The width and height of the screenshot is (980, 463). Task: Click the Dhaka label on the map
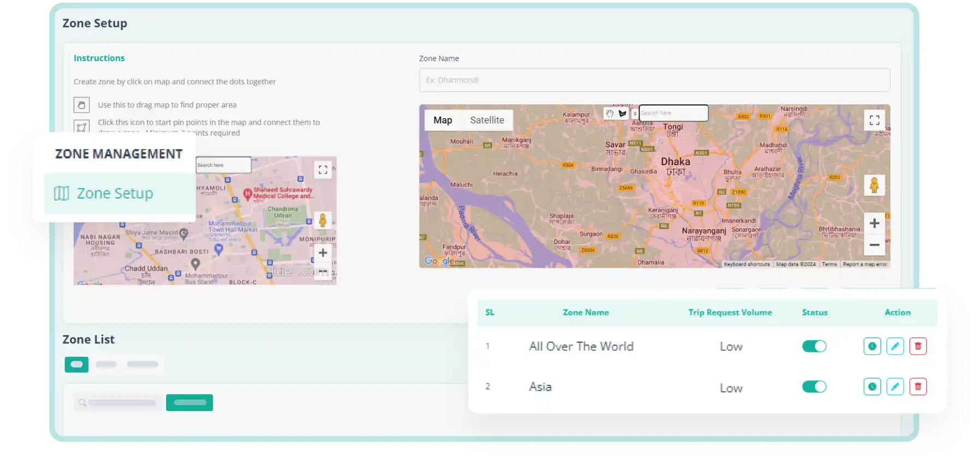click(676, 162)
